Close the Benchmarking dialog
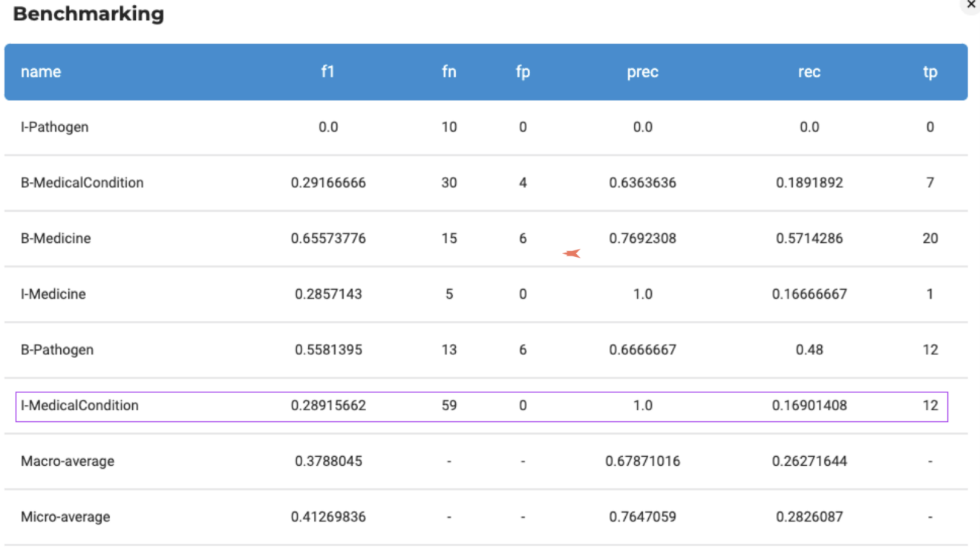 tap(971, 4)
